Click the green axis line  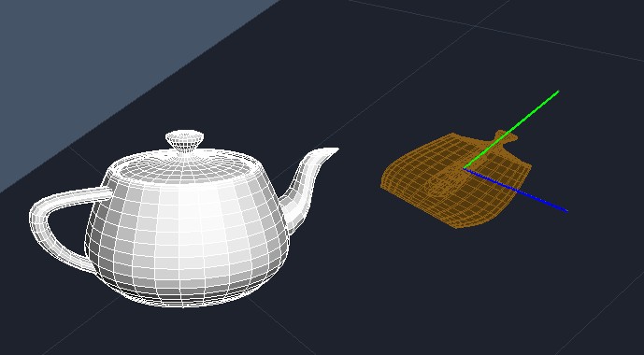(x=512, y=129)
